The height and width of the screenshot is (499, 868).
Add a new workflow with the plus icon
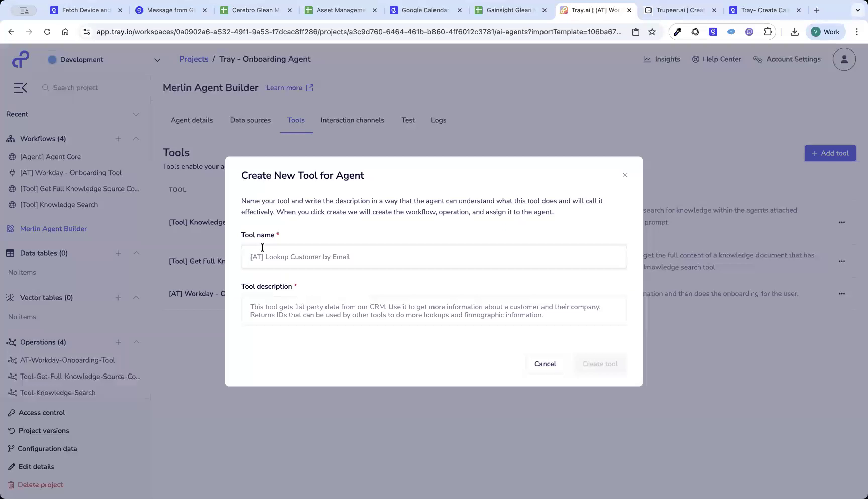pos(118,139)
